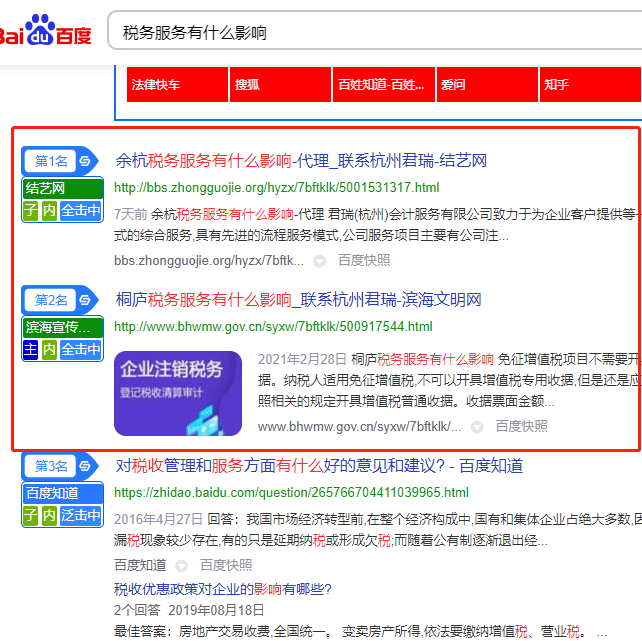Viewport: 642px width, 641px height.
Task: Open result 对税收管理和服务方面有什么好的意见和建议
Action: (x=319, y=466)
